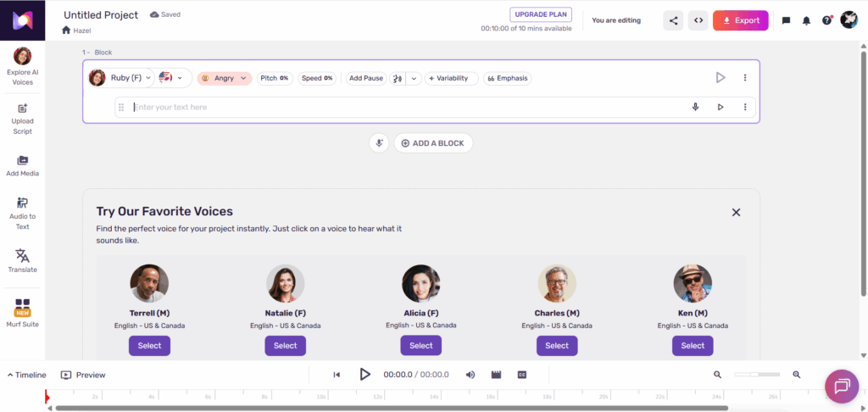Click the Murf logo icon
868x412 pixels.
[x=23, y=20]
